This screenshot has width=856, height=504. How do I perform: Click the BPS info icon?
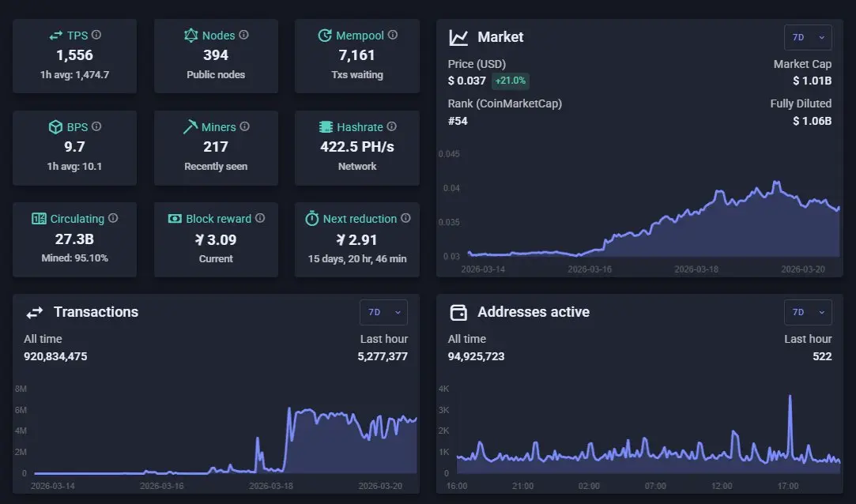tap(96, 126)
